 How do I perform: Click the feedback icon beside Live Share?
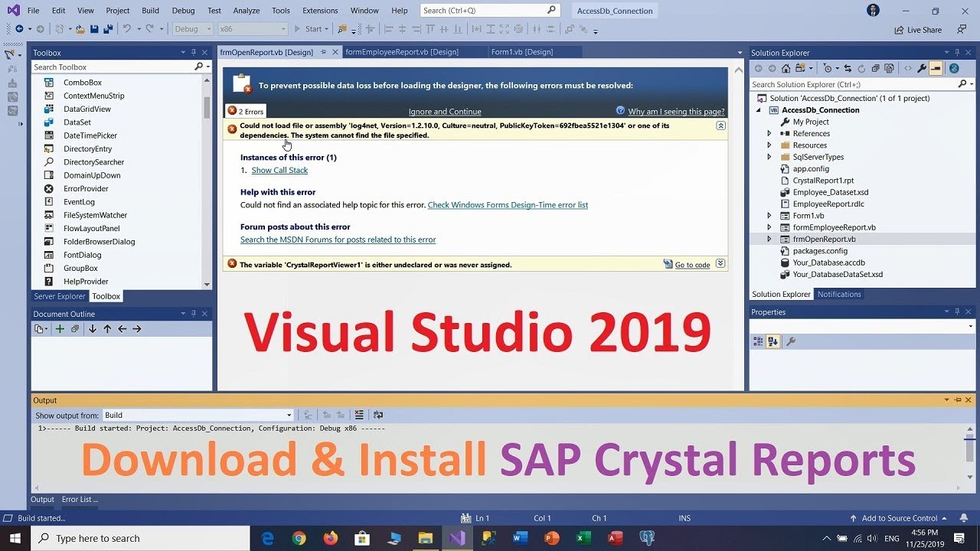[x=962, y=29]
